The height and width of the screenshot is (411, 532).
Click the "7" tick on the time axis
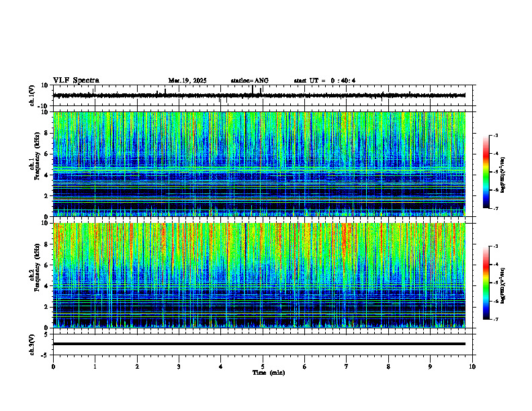[347, 367]
